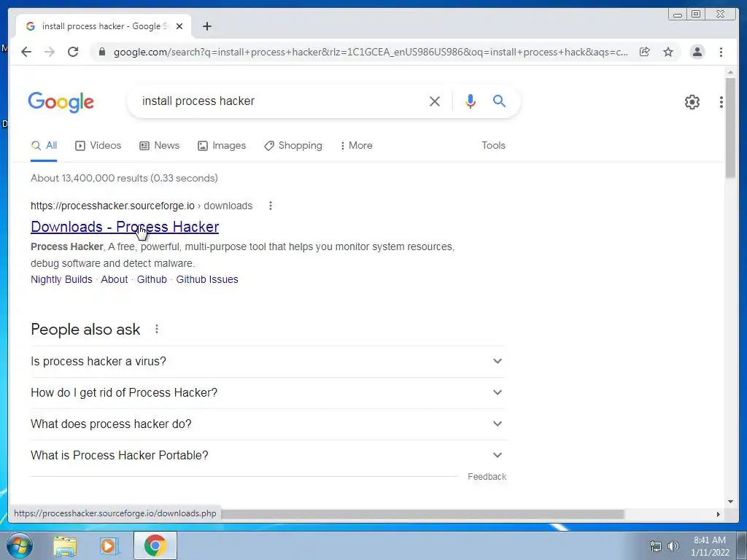Open the Windows Start button
Viewport: 747px width, 560px height.
[x=19, y=545]
